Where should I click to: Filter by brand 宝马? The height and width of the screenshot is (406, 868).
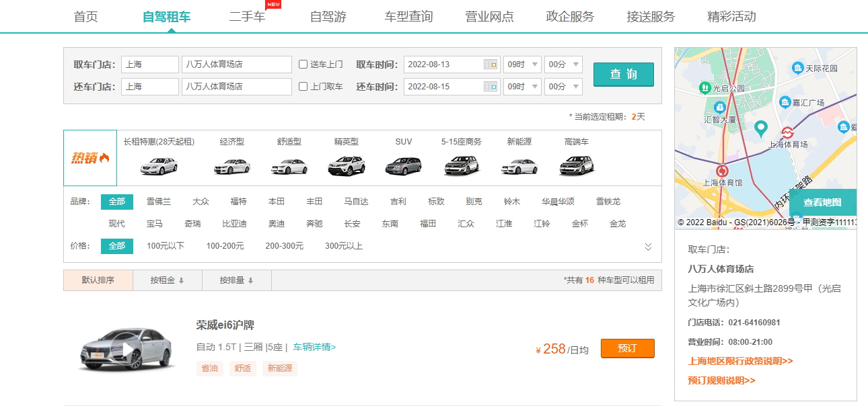[155, 224]
